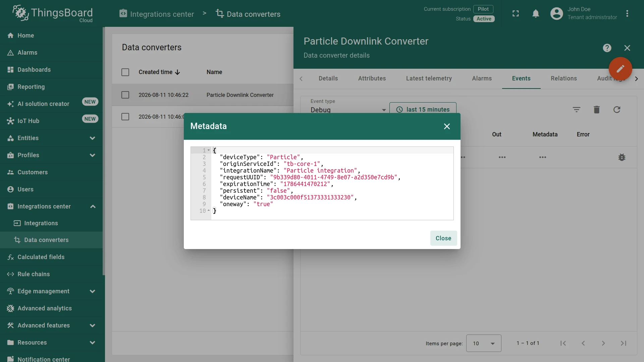The image size is (644, 362).
Task: Go to first page of events
Action: click(x=563, y=343)
